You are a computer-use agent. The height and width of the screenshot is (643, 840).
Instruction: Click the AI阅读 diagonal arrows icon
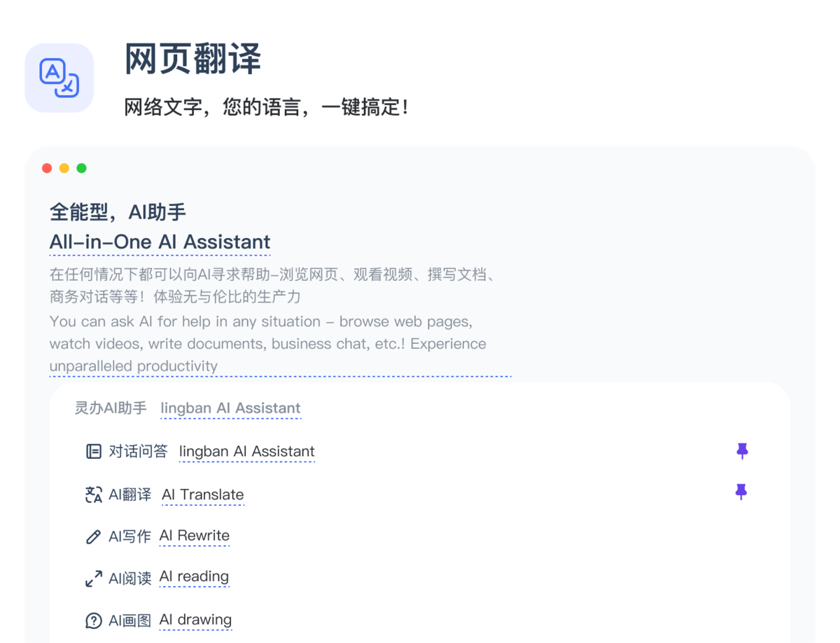click(93, 577)
